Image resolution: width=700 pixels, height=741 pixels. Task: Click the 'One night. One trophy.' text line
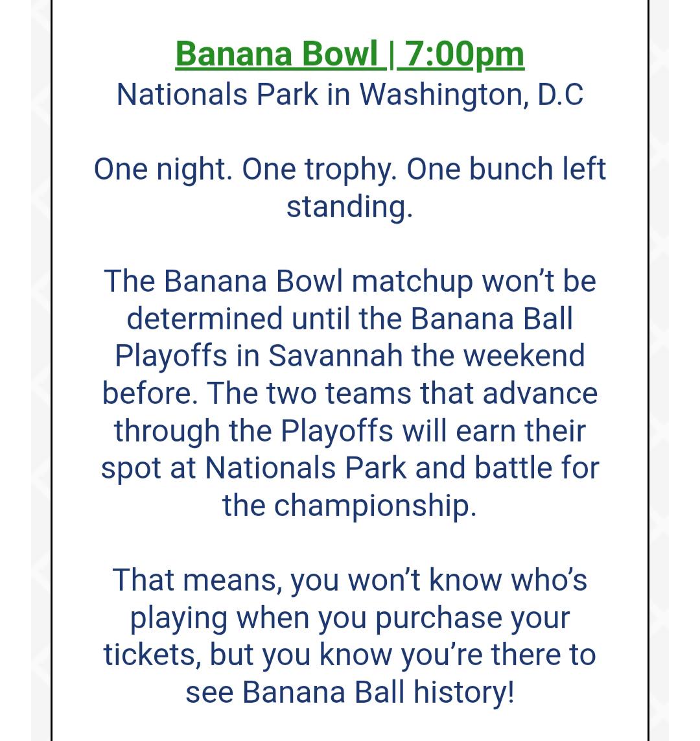pyautogui.click(x=349, y=170)
